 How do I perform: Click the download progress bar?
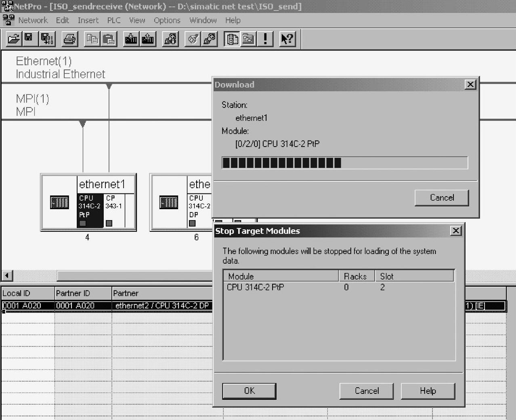point(345,163)
